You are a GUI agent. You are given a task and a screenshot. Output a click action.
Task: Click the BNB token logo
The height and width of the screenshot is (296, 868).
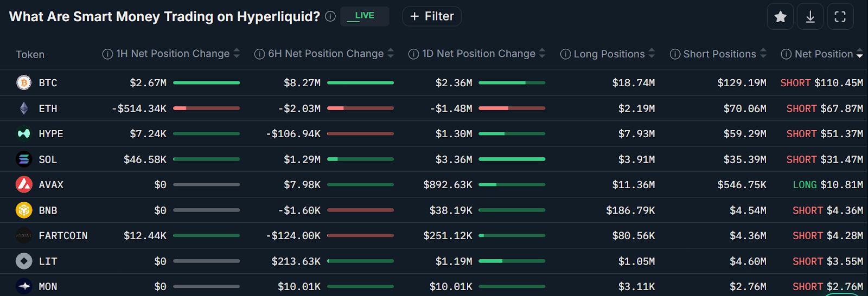click(24, 210)
